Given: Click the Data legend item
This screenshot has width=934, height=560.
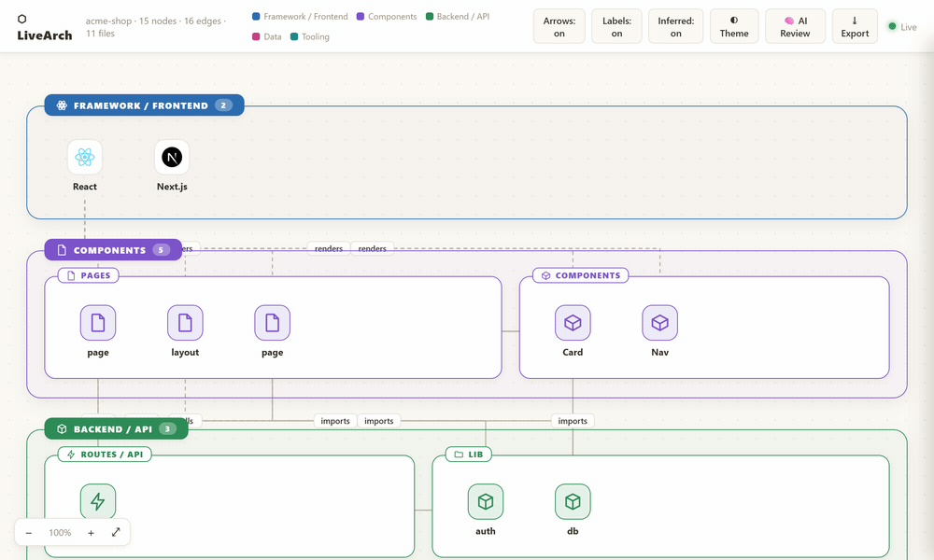Looking at the screenshot, I should tap(267, 36).
